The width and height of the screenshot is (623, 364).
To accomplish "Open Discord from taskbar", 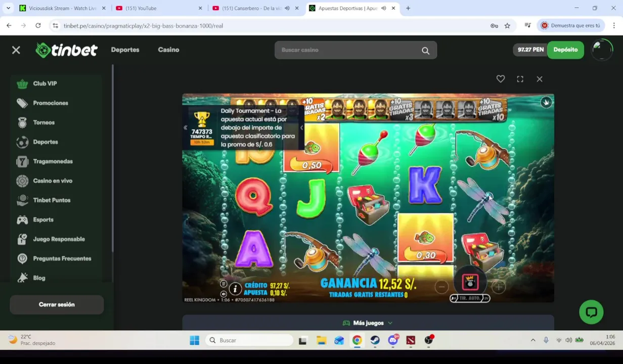I will [x=393, y=340].
